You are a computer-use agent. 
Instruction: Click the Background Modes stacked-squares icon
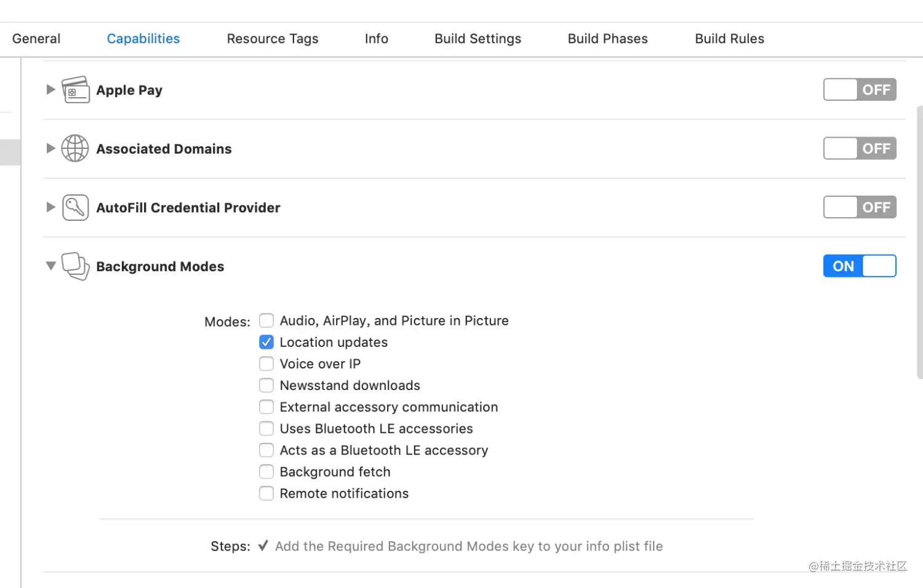[75, 266]
